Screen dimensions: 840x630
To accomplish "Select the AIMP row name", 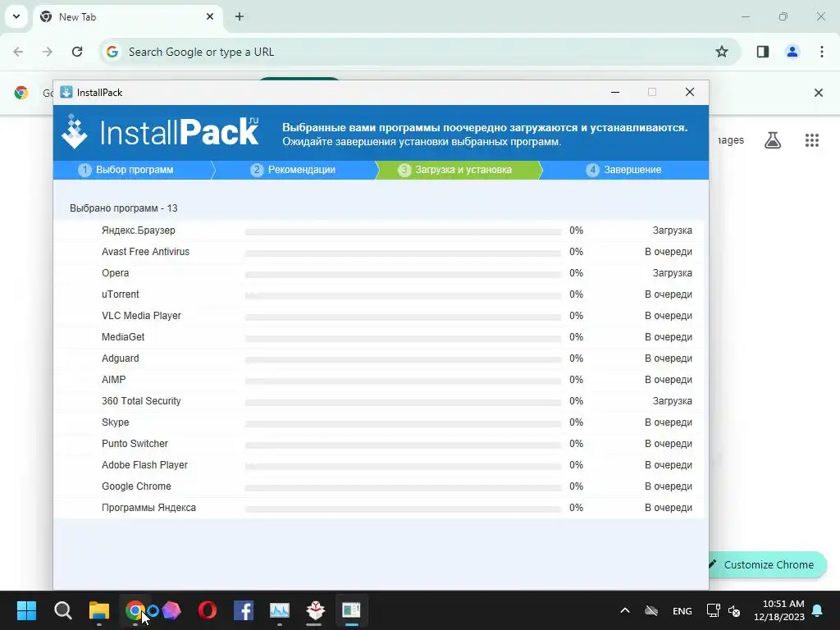I will (113, 380).
